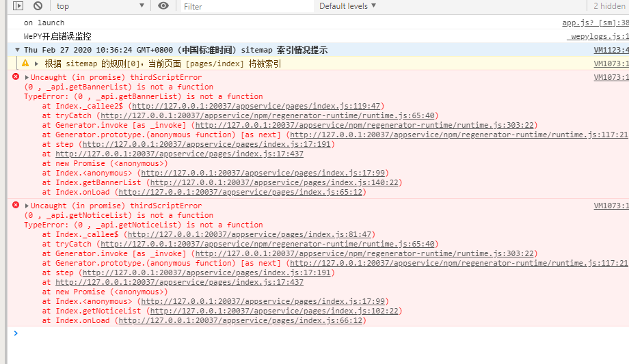Open first runtime.js:65:40 link in getBannerList trace

point(267,116)
